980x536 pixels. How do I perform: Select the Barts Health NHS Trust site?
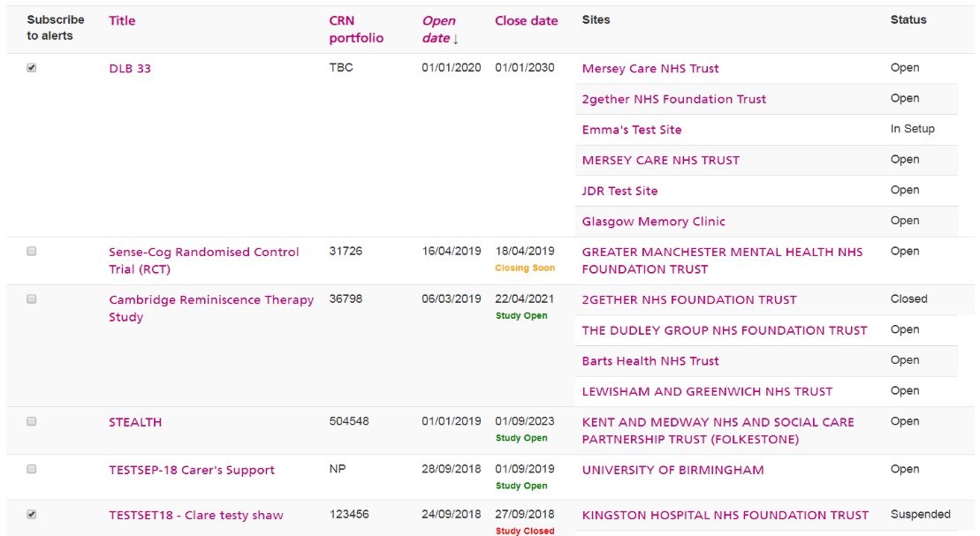point(650,361)
